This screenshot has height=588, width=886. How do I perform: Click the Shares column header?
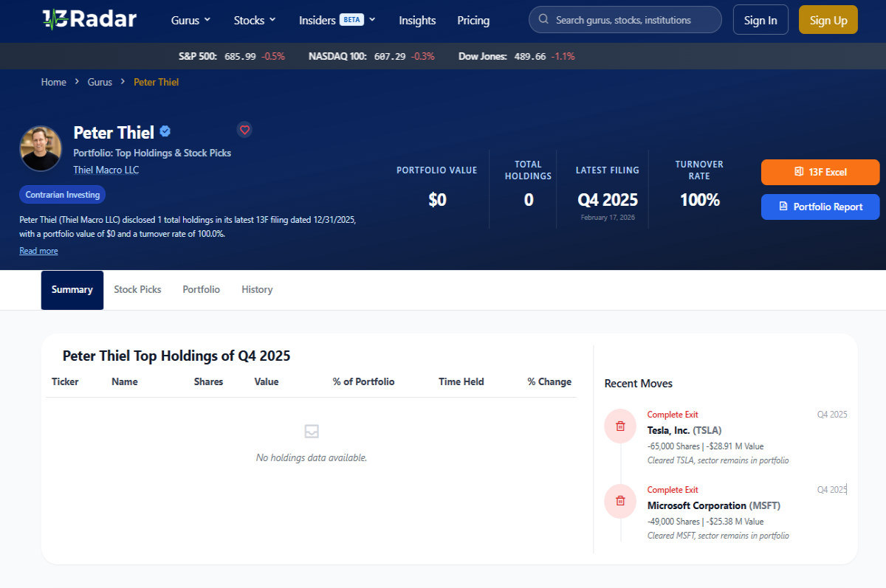click(x=208, y=381)
